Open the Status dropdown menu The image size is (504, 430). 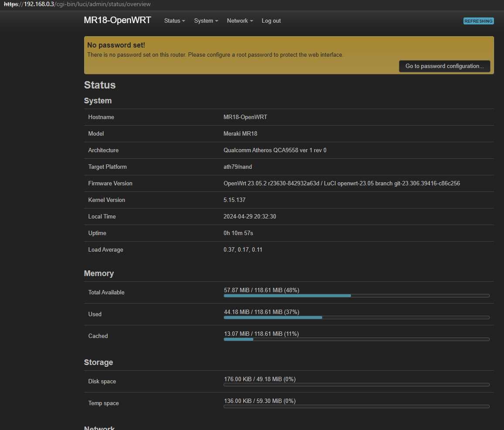(x=174, y=20)
